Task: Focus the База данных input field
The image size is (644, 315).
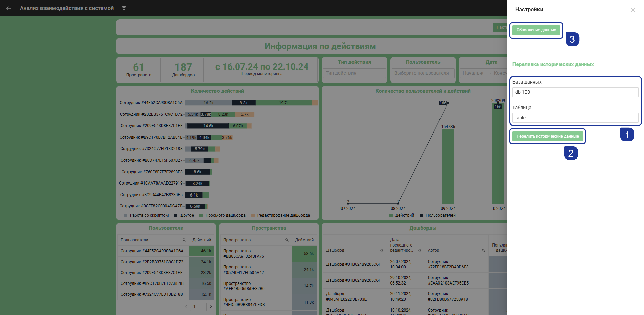Action: click(575, 92)
